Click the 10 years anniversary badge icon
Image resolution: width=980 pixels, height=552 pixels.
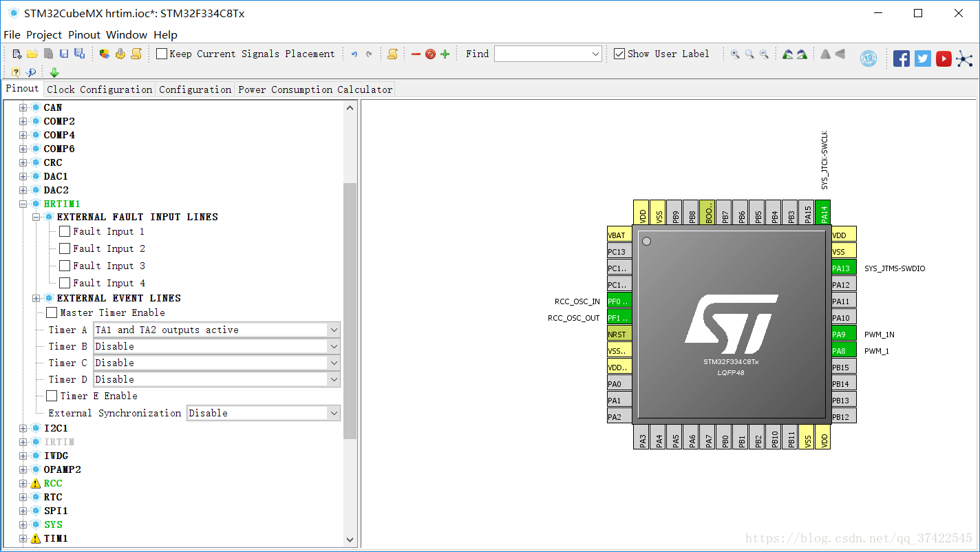869,59
